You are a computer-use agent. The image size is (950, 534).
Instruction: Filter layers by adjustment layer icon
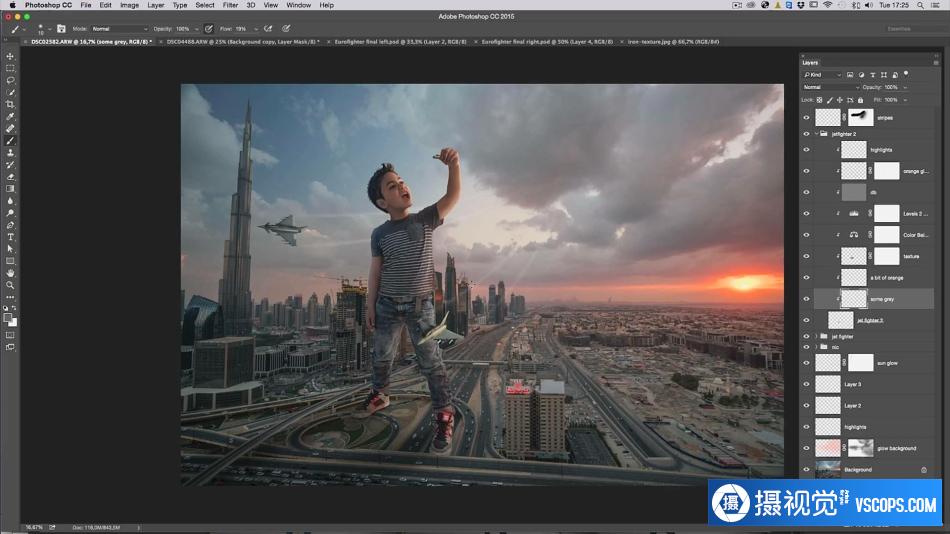point(861,75)
